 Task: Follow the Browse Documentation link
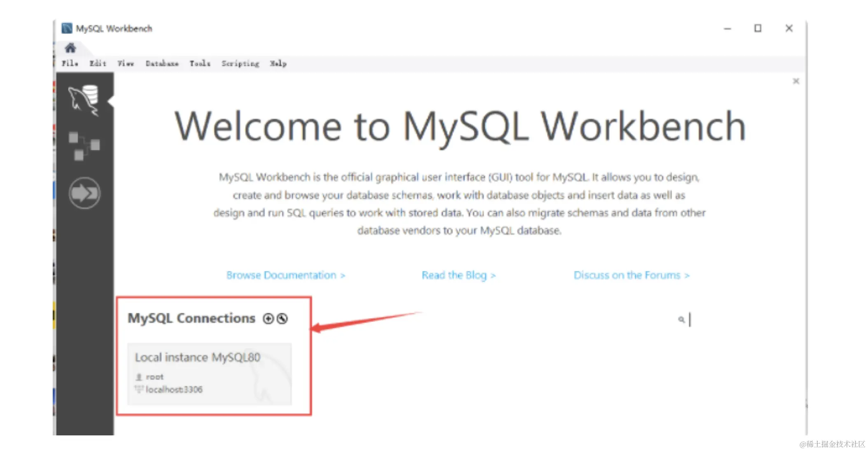click(286, 275)
